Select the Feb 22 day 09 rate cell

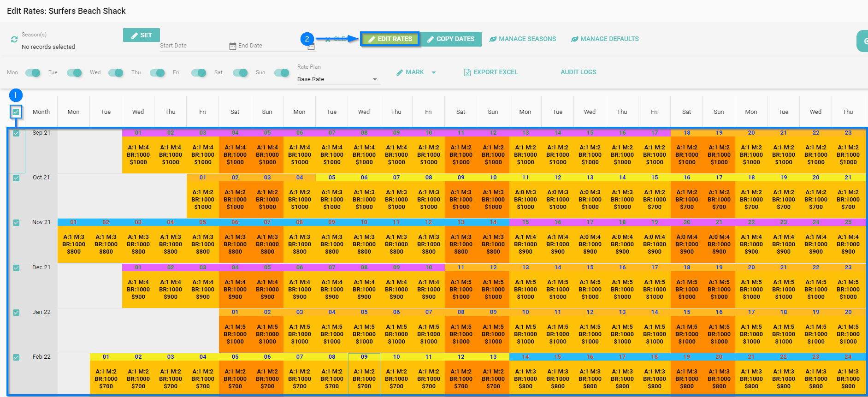pyautogui.click(x=364, y=379)
